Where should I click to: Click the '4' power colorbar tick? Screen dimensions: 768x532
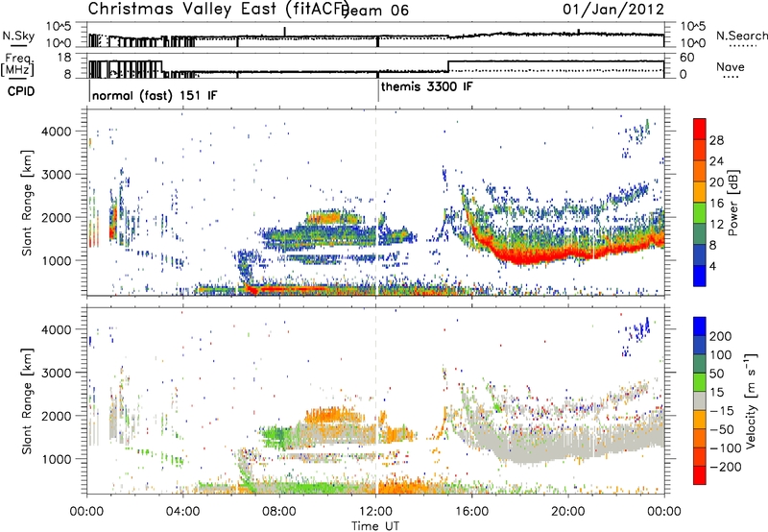click(712, 266)
